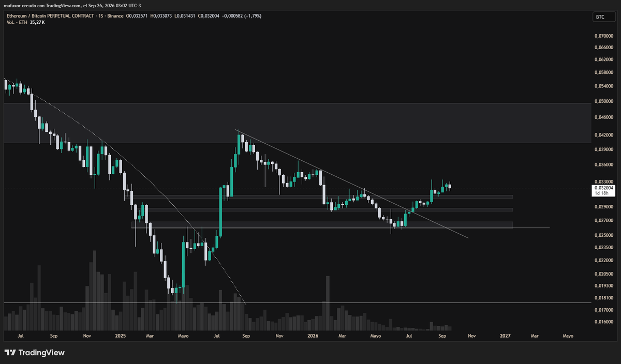The width and height of the screenshot is (621, 364).
Task: Click price axis label 0,023500
Action: click(603, 247)
